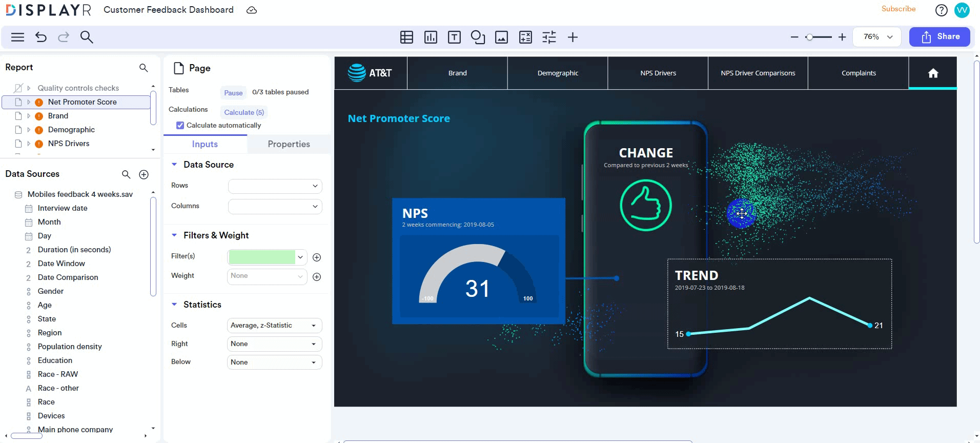Open the Cells statistics dropdown
The height and width of the screenshot is (443, 980).
(x=275, y=326)
